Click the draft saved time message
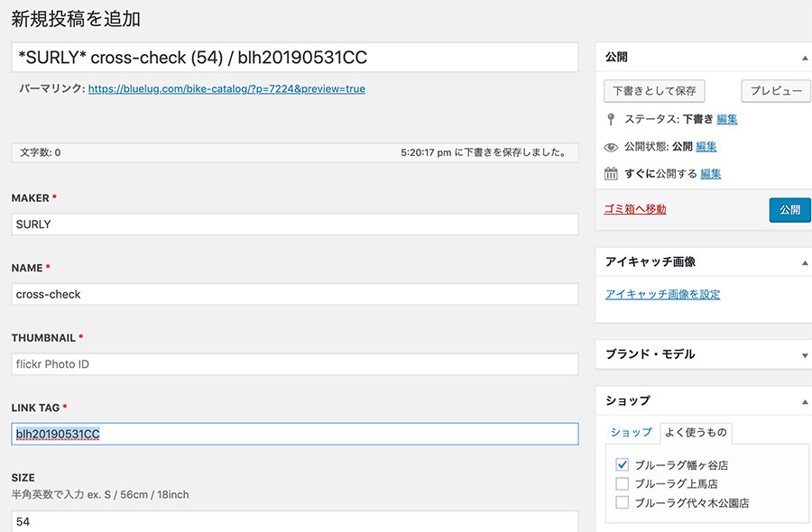Viewport: 812px width, 532px height. click(484, 152)
